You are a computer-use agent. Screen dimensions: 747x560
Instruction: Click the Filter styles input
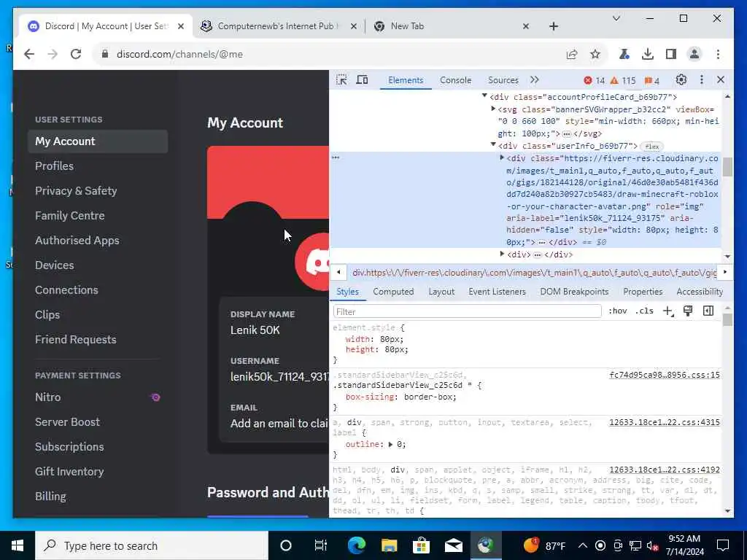pos(467,311)
